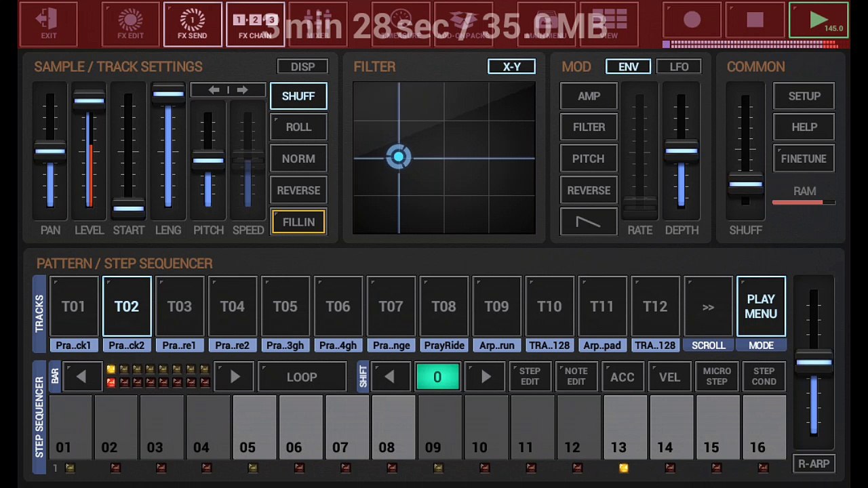Toggle the SHUFF mode button
This screenshot has width=868, height=488.
point(298,96)
